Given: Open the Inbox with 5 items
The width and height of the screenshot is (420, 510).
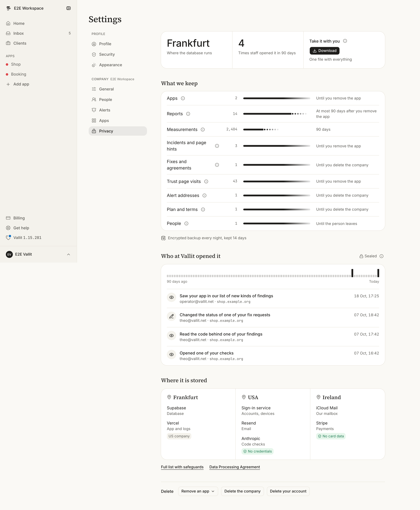Looking at the screenshot, I should click(38, 33).
